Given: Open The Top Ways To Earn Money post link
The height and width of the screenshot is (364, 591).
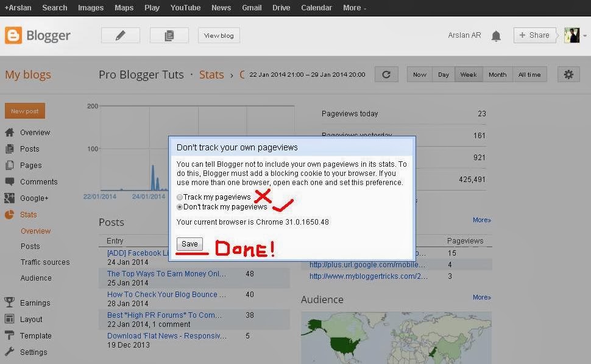Looking at the screenshot, I should point(166,274).
